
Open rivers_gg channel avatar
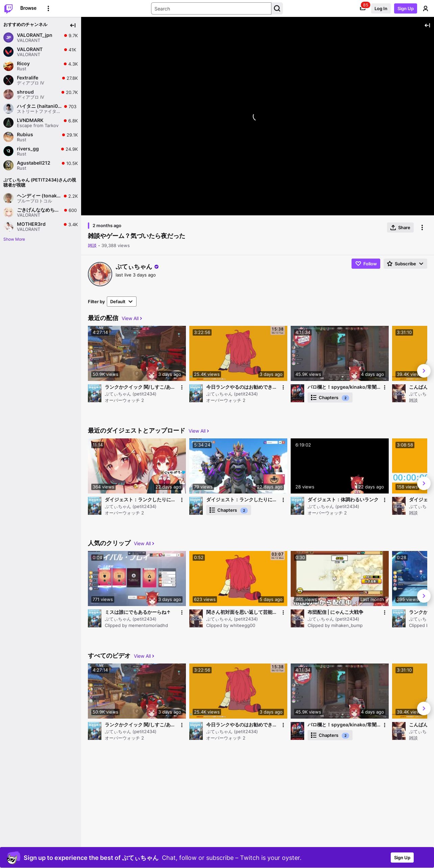8,151
